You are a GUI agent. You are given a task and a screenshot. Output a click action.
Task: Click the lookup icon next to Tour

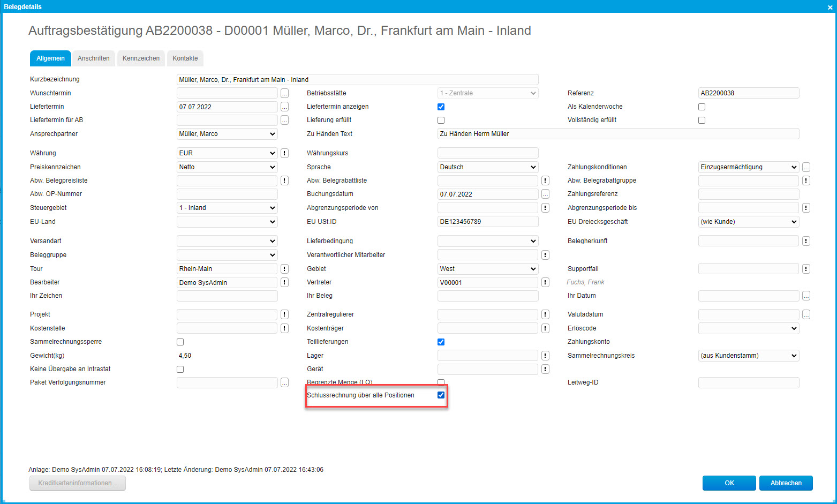284,269
